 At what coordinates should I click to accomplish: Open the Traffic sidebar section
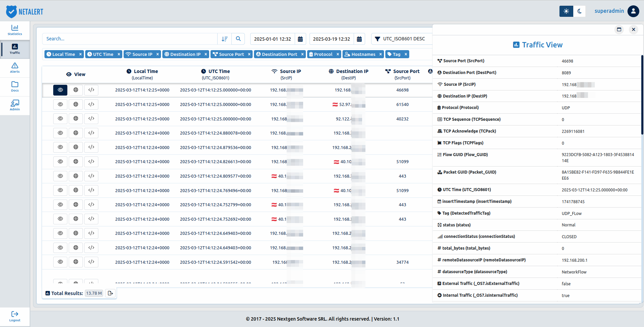(15, 49)
